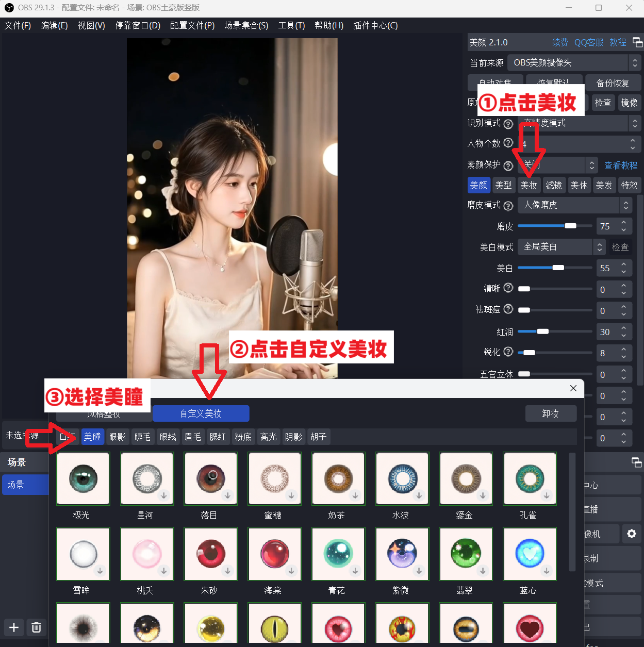644x647 pixels.
Task: Open the 工具(T) menu
Action: point(291,25)
